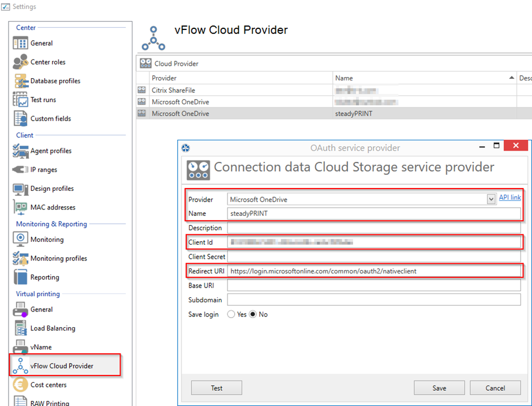Select the MAC addresses icon
This screenshot has height=406, width=532.
point(21,207)
